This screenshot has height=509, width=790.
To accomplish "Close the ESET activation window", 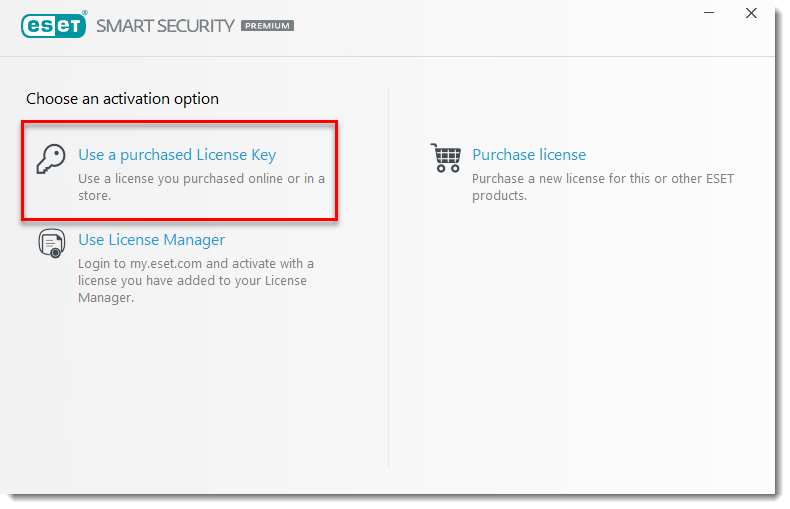I will (x=751, y=14).
